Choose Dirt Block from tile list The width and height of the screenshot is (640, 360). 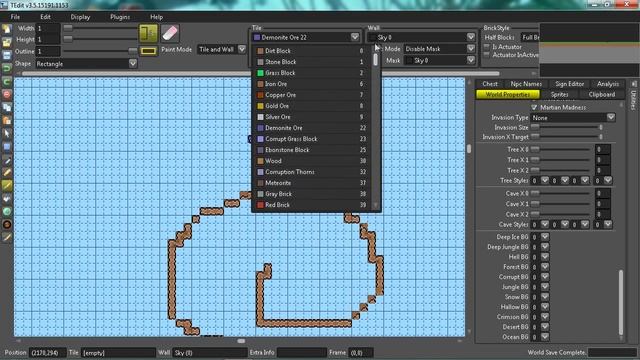311,51
